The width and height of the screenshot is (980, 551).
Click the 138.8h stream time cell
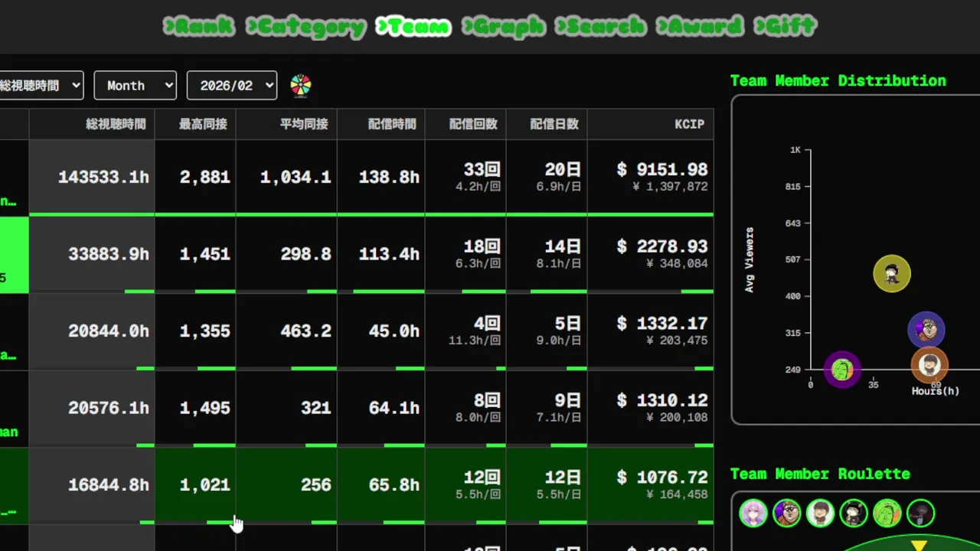coord(381,178)
